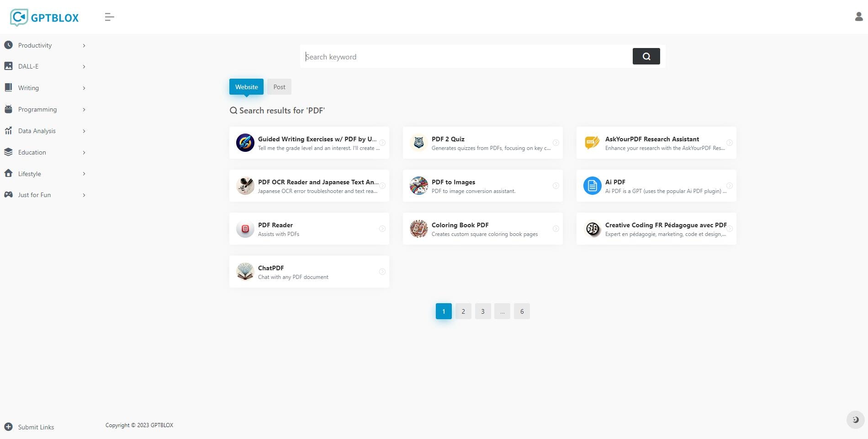Expand the Data Analysis category chevron
Image resolution: width=868 pixels, height=439 pixels.
point(84,131)
